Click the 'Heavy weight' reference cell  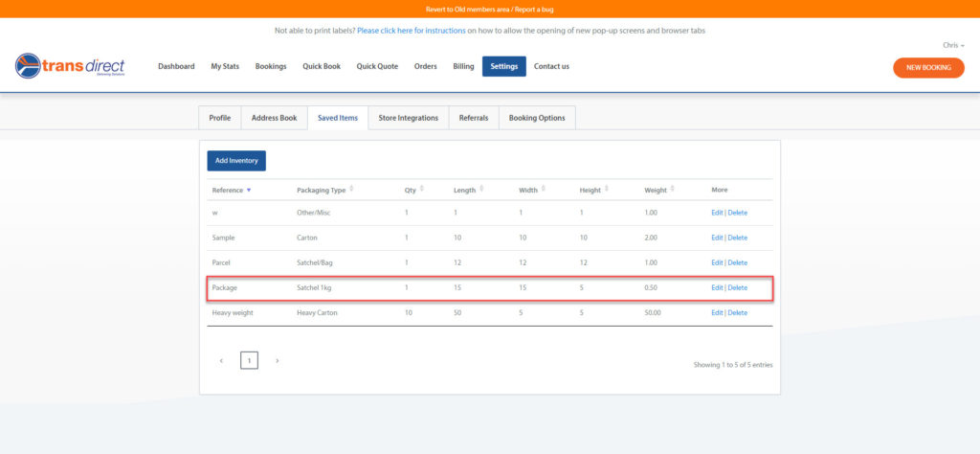[233, 312]
